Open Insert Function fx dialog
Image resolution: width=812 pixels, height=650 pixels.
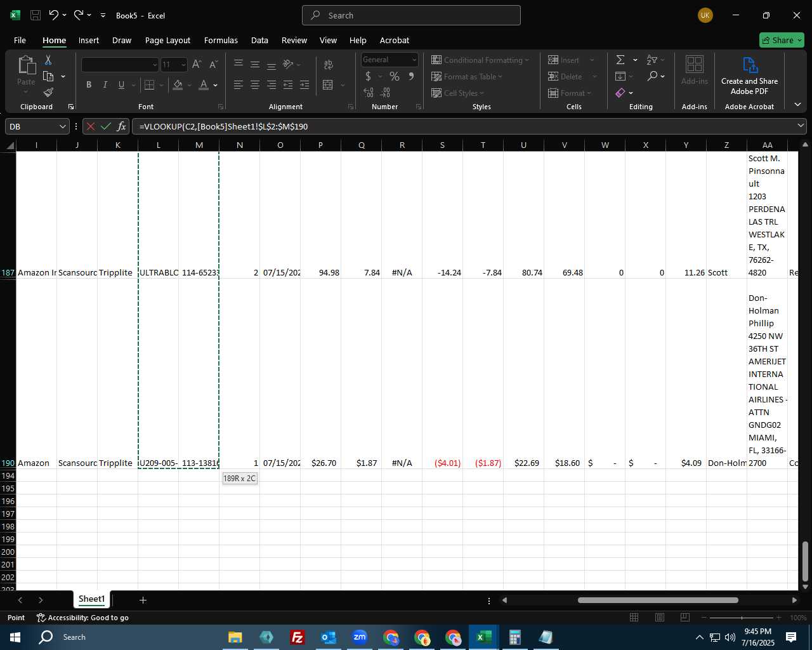[x=121, y=126]
